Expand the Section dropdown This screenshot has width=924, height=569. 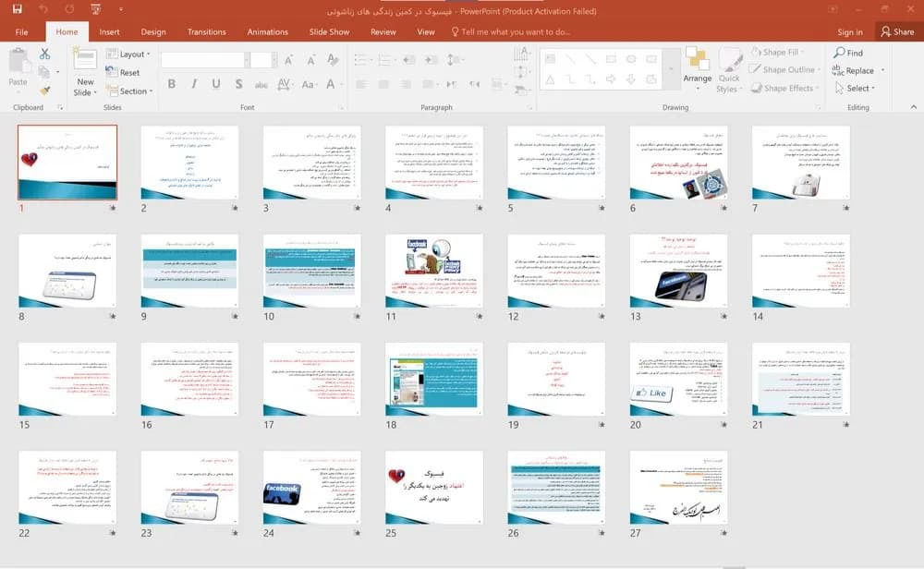point(129,91)
